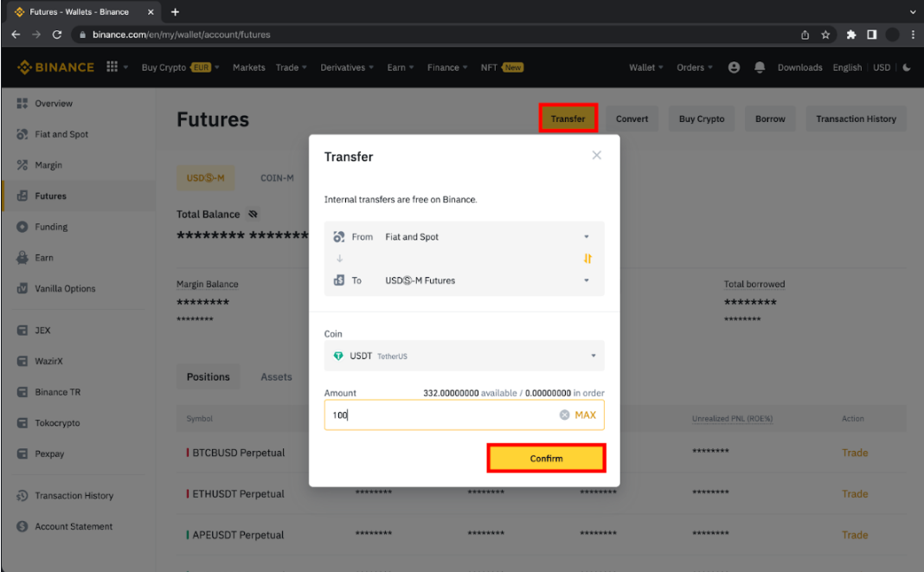924x572 pixels.
Task: Open Downloads link in navbar
Action: click(x=799, y=67)
